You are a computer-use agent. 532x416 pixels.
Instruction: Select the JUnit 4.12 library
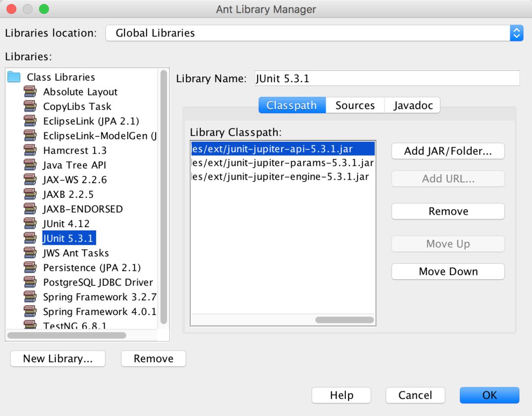pyautogui.click(x=66, y=224)
